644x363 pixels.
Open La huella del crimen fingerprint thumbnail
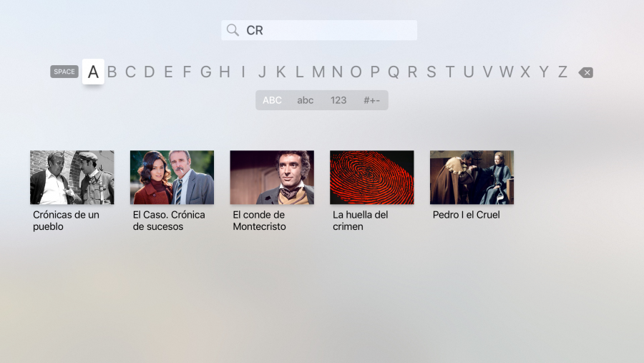click(371, 177)
